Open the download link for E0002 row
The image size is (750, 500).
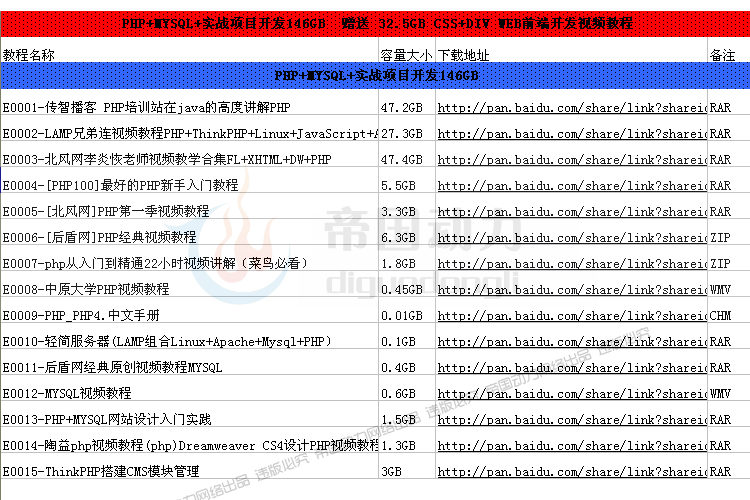tap(572, 133)
